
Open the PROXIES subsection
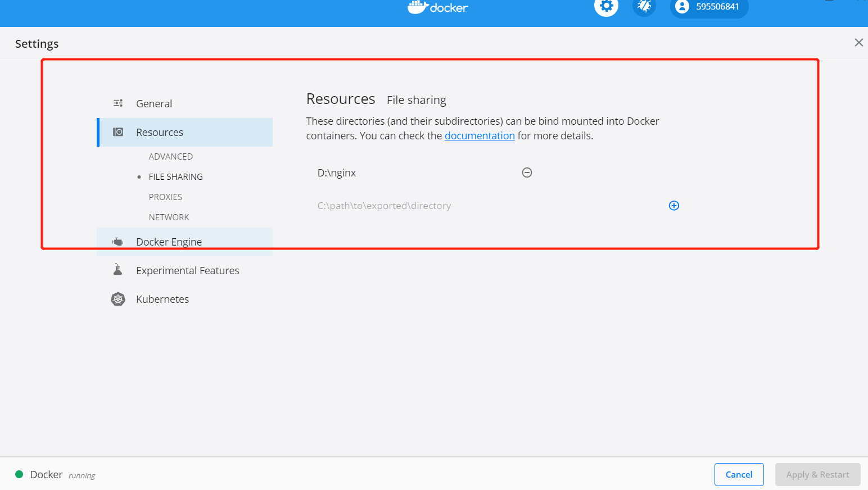point(165,197)
